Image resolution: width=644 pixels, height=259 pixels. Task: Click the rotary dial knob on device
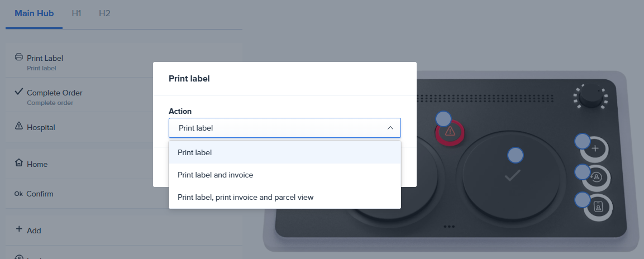coord(590,97)
